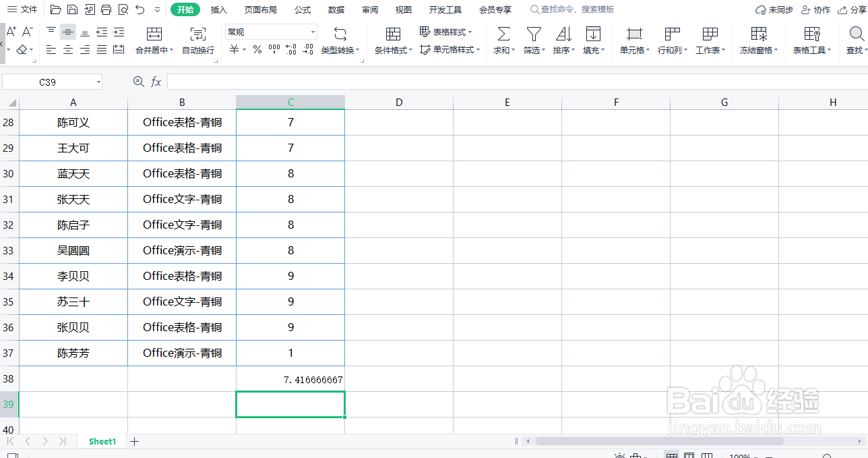Click the Sort A-Z icon
The height and width of the screenshot is (458, 868).
pyautogui.click(x=563, y=34)
